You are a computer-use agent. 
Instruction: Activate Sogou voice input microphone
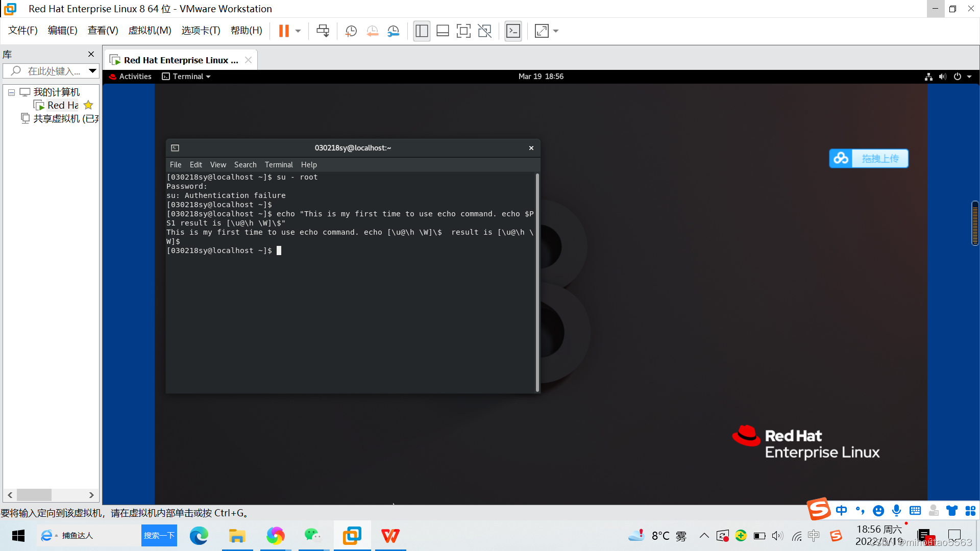pyautogui.click(x=897, y=510)
